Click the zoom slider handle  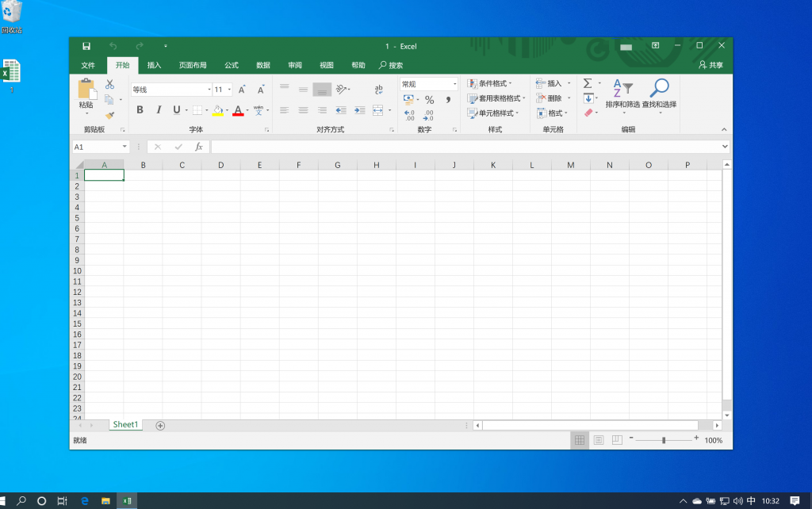coord(664,440)
